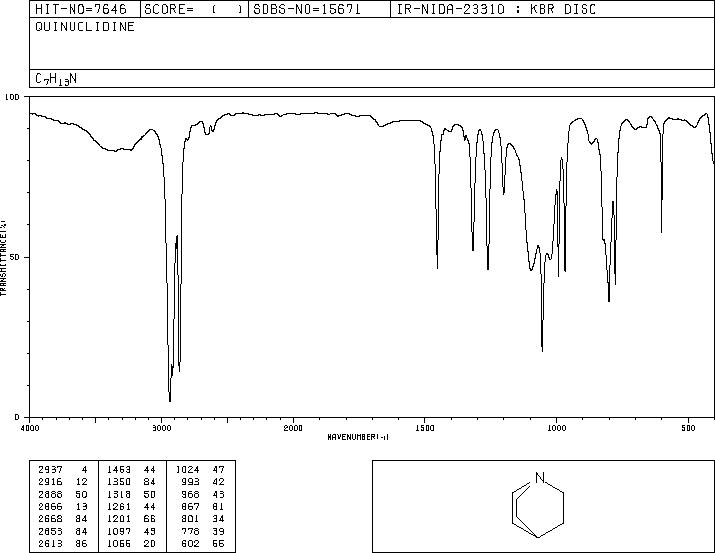715x553 pixels.
Task: Open the quinuclidine structure drawing
Action: 538,505
